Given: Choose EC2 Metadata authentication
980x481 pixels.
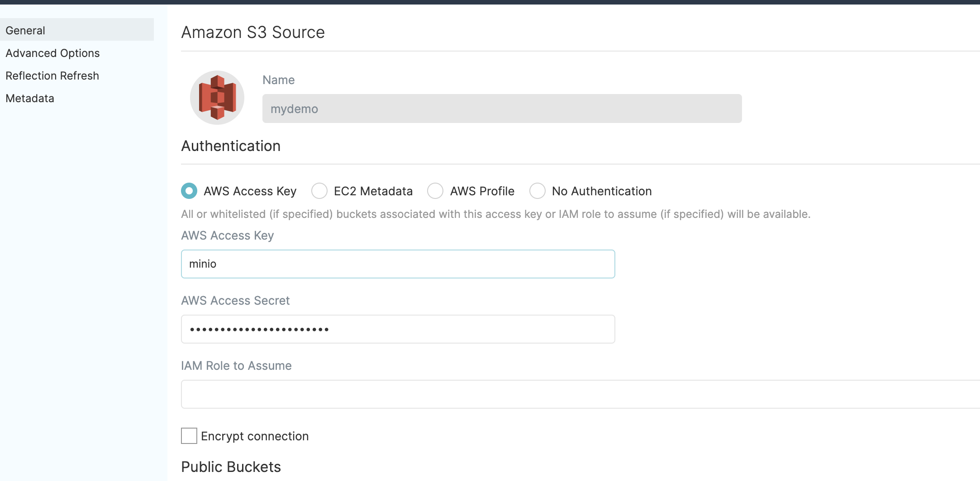Looking at the screenshot, I should tap(319, 191).
